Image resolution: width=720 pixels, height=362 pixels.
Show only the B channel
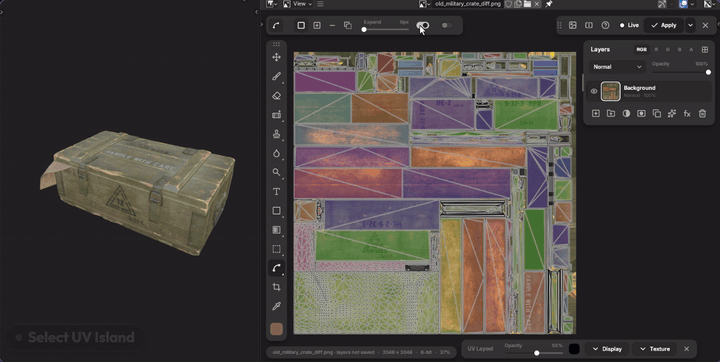point(680,50)
